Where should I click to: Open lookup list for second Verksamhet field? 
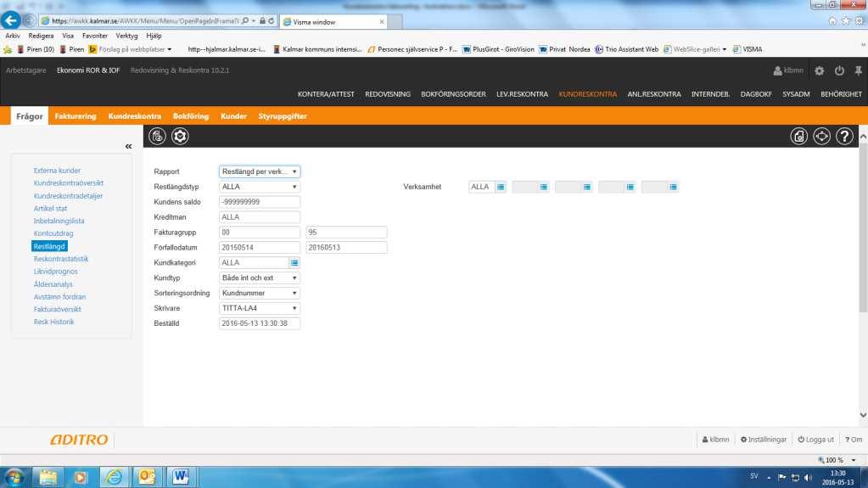544,188
